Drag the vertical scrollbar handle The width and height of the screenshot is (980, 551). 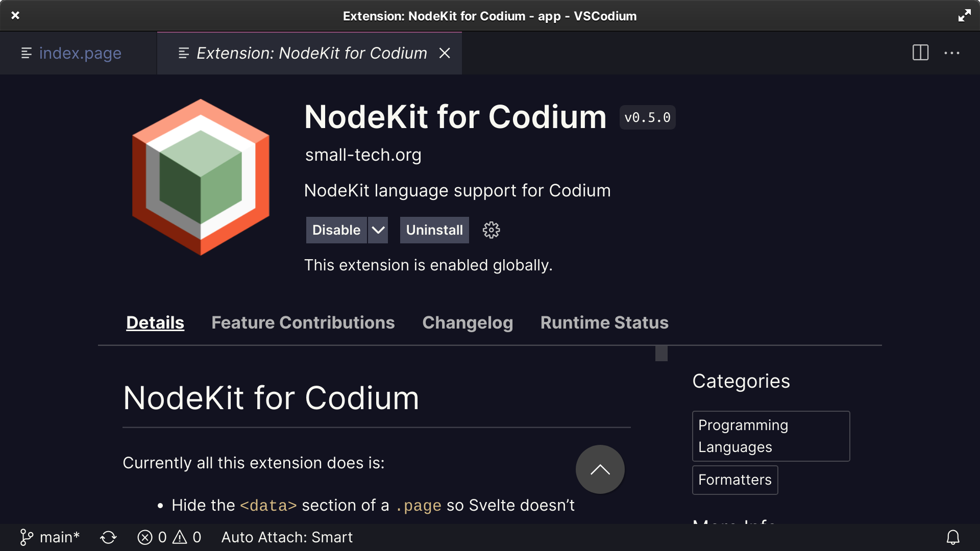pyautogui.click(x=661, y=352)
